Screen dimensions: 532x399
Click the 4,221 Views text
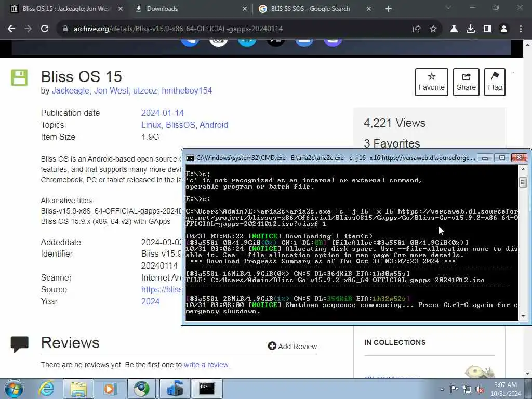[x=395, y=123]
